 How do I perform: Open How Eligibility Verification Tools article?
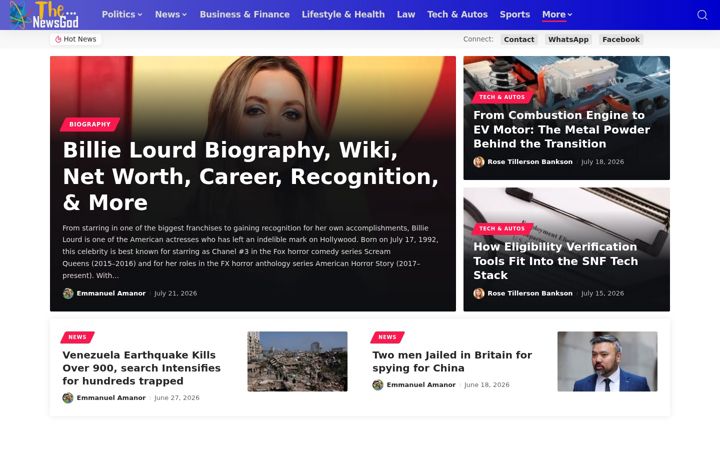pos(556,261)
